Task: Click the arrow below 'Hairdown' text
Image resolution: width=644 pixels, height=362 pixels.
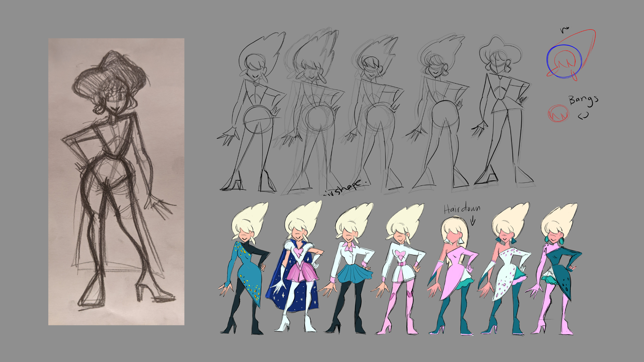Action: tap(473, 221)
